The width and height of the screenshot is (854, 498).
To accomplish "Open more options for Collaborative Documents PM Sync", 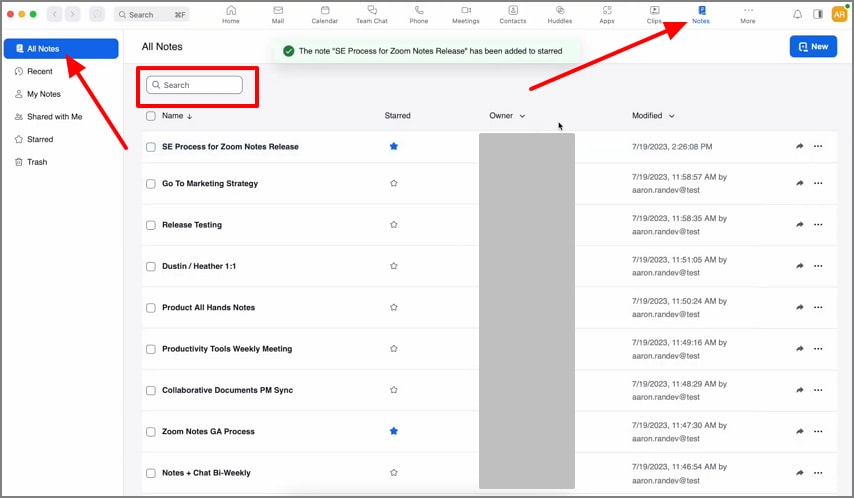I will [x=818, y=390].
